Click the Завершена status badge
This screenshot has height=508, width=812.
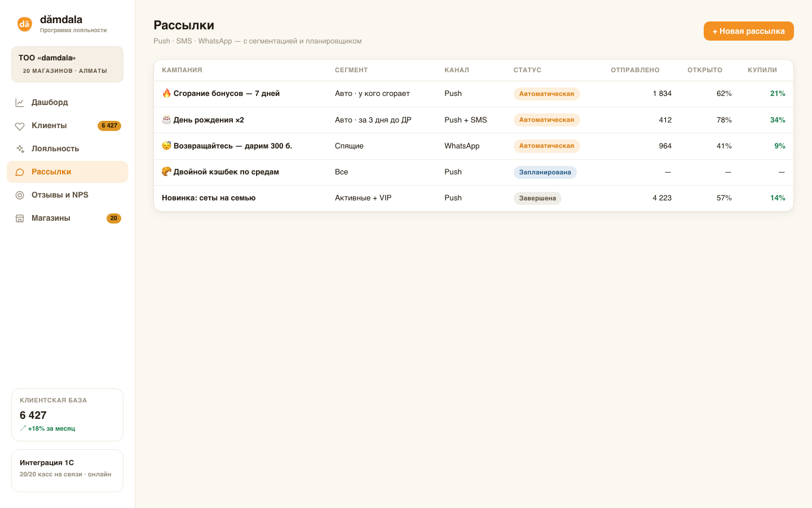pyautogui.click(x=537, y=198)
